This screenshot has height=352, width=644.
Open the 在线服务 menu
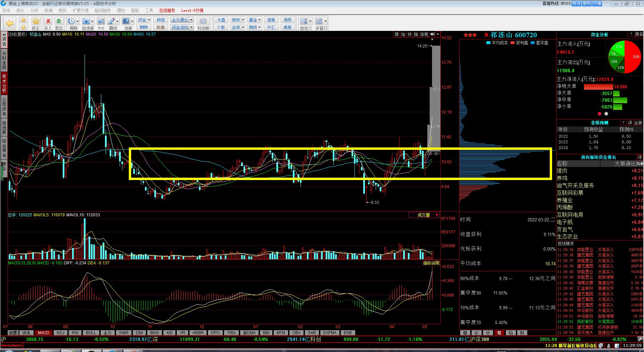point(167,10)
